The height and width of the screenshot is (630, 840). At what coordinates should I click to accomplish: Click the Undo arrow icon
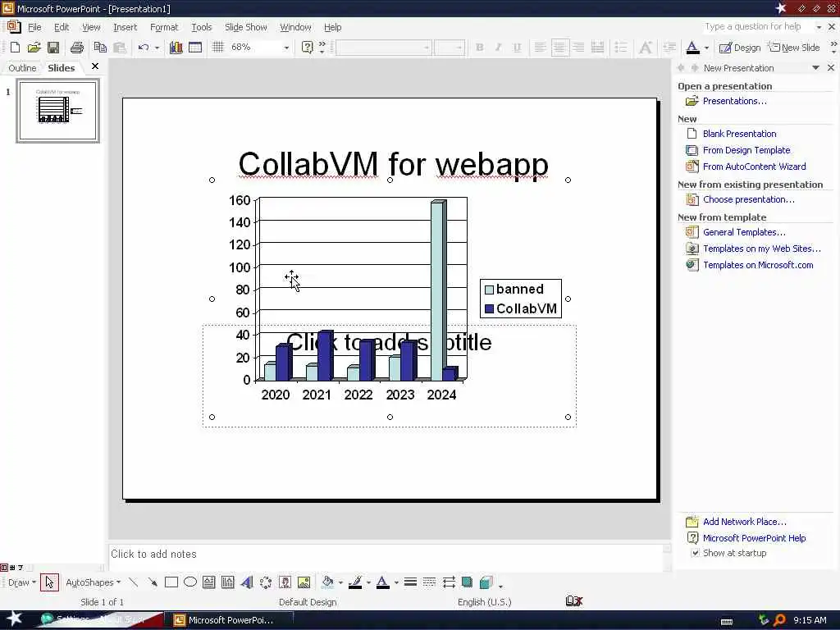(143, 48)
